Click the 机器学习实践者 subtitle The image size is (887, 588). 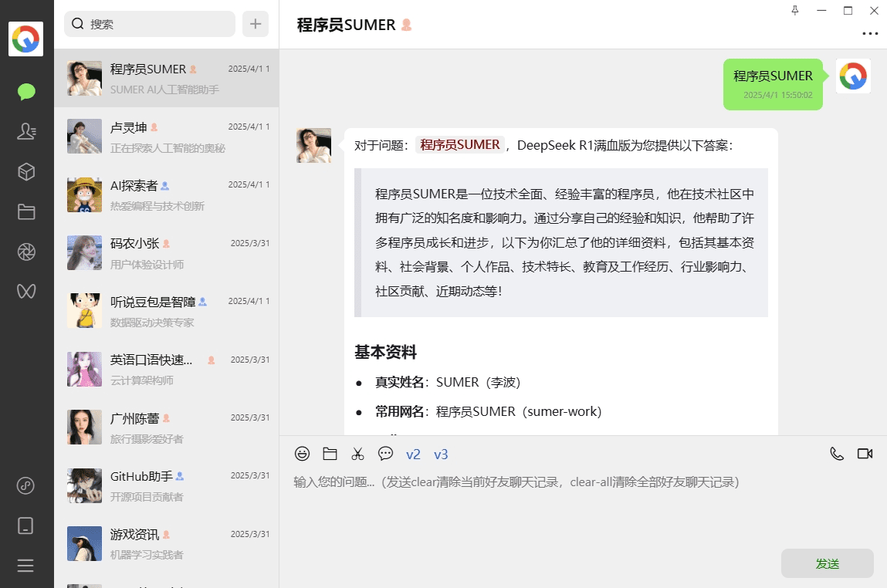tap(147, 556)
